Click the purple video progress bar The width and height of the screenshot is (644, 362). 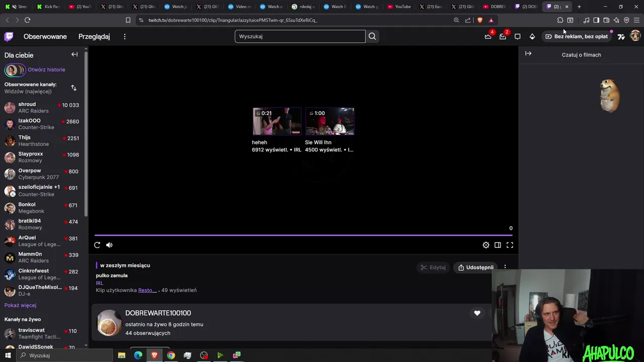[x=304, y=235]
